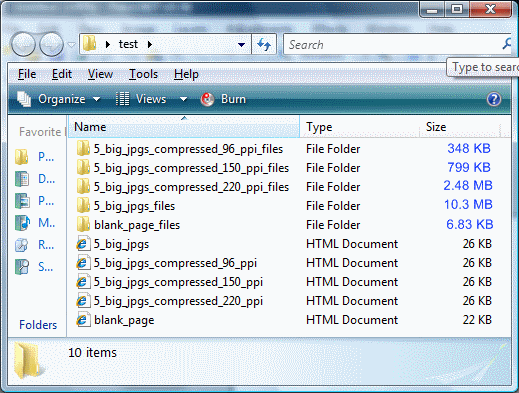Open the Edit menu
Screen dimensions: 519x393
point(62,74)
